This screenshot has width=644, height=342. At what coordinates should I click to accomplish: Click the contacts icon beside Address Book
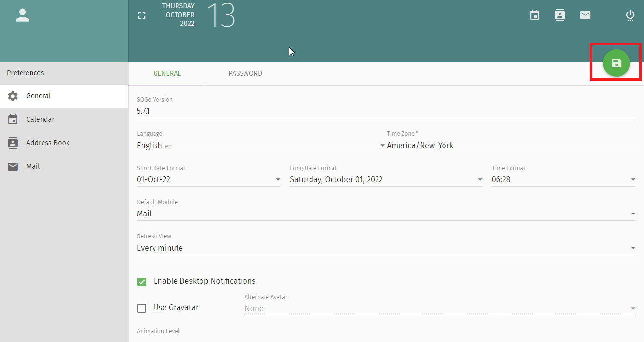pyautogui.click(x=13, y=143)
